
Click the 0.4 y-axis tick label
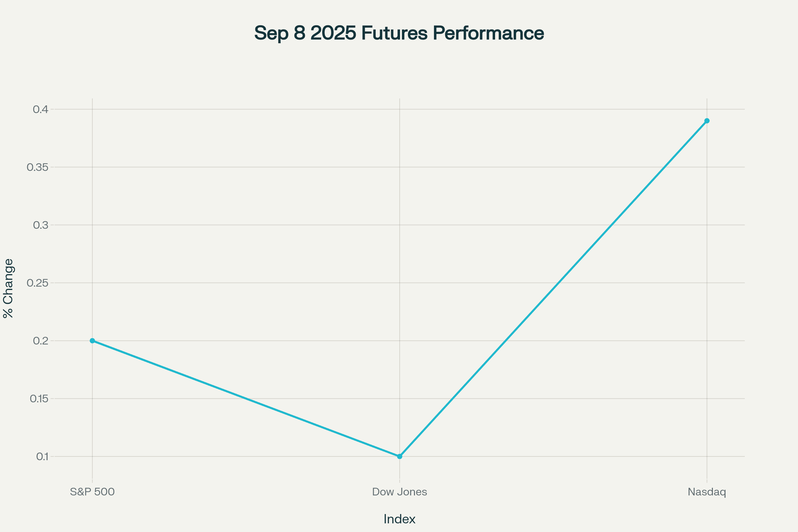(40, 109)
